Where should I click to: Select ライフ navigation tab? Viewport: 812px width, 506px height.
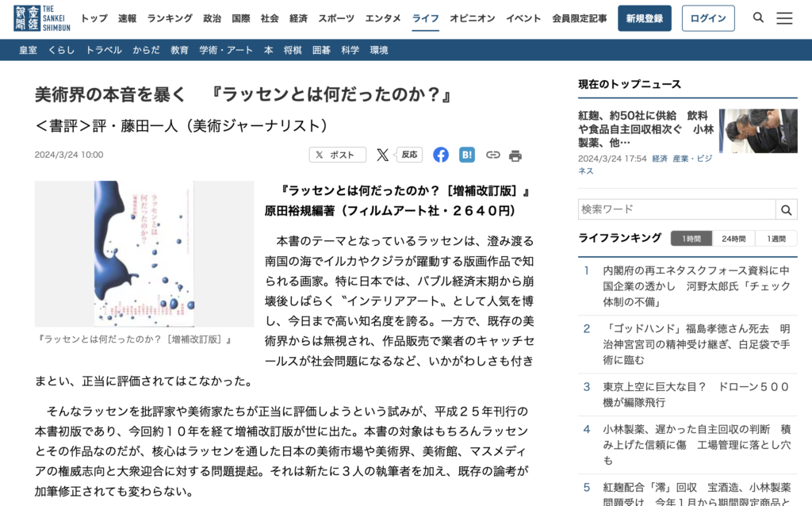pos(425,19)
